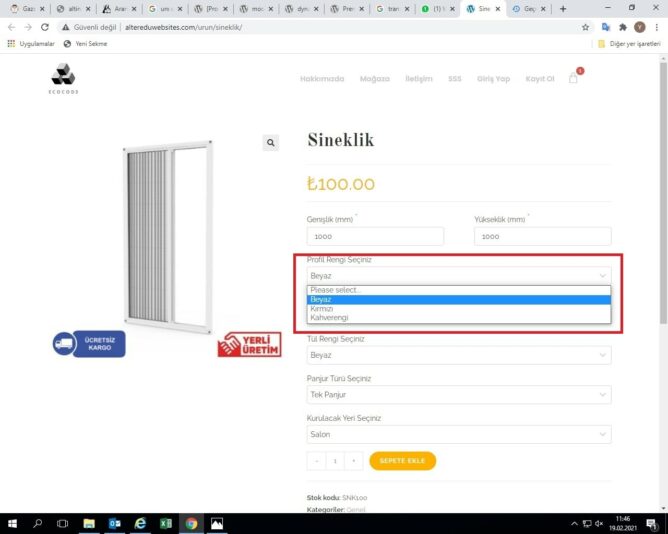
Task: Bookmark page with the star icon
Action: pos(585,27)
